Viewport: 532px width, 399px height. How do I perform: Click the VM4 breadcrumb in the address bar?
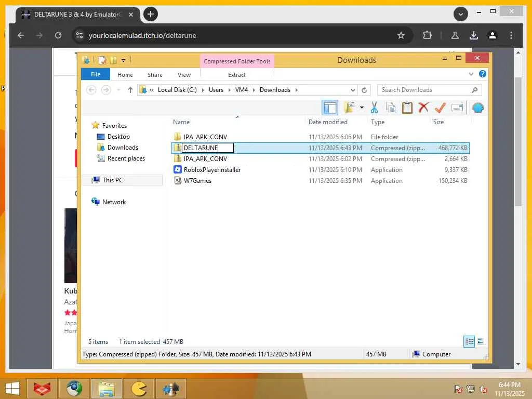click(x=241, y=90)
